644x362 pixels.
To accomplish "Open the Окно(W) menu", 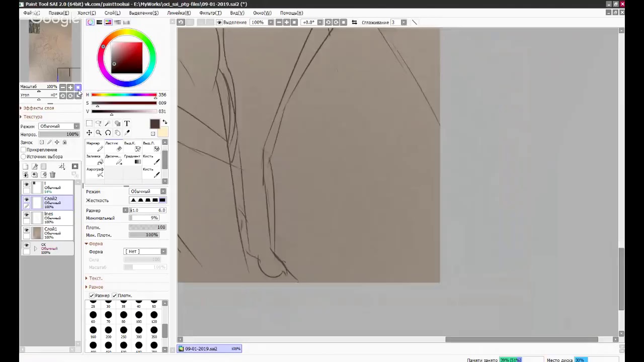I will [x=262, y=13].
